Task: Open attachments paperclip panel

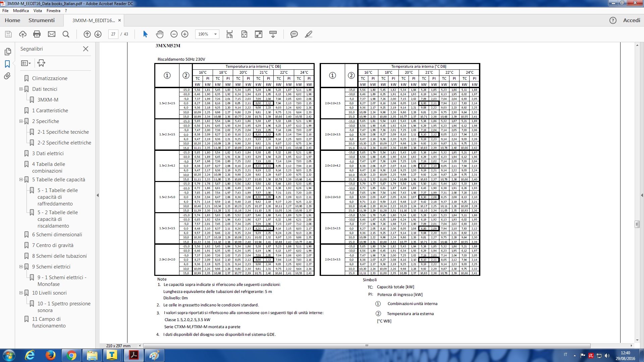Action: pos(7,76)
